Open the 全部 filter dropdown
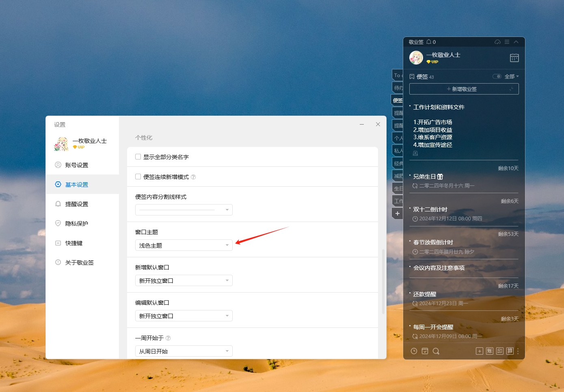This screenshot has width=564, height=392. (512, 76)
